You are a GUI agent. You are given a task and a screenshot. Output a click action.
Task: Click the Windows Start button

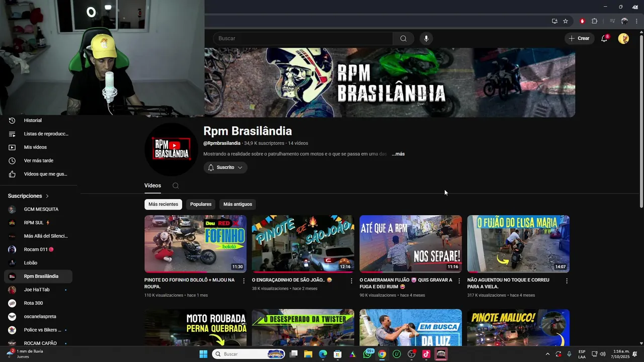203,354
